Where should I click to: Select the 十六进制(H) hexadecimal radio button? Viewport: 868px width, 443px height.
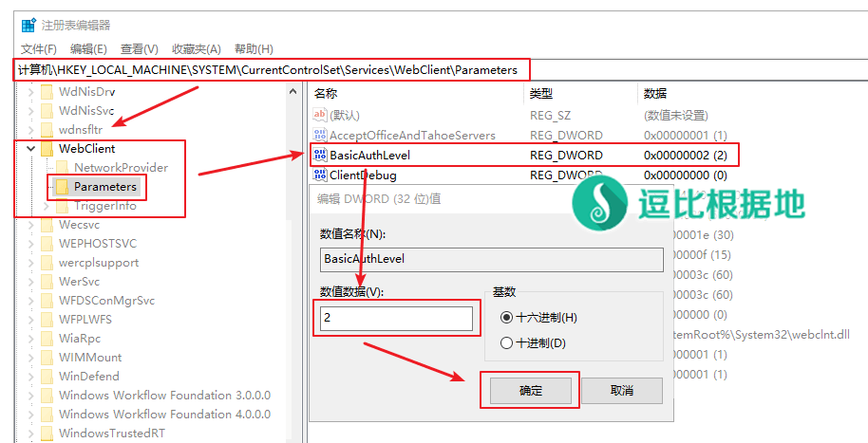(x=506, y=317)
